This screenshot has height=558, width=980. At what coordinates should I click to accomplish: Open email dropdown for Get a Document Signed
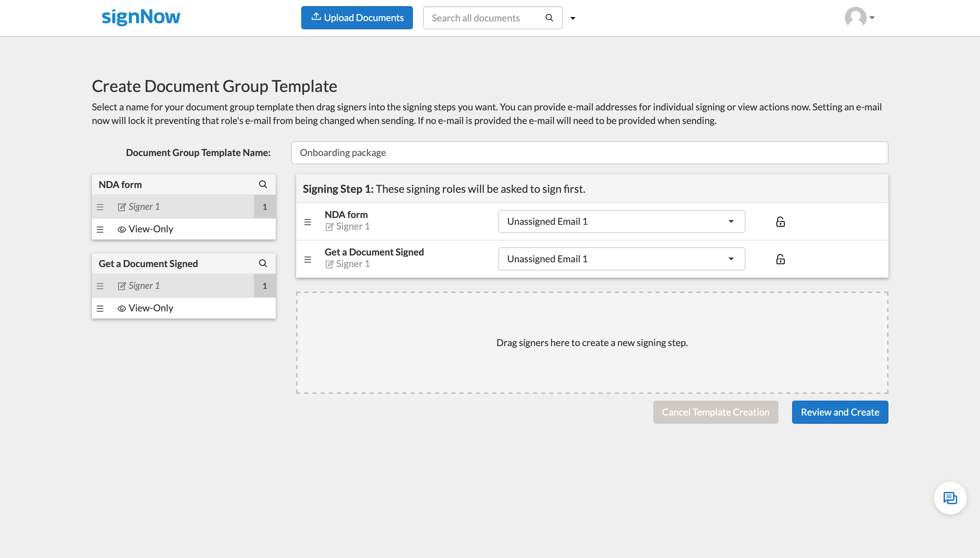click(621, 259)
